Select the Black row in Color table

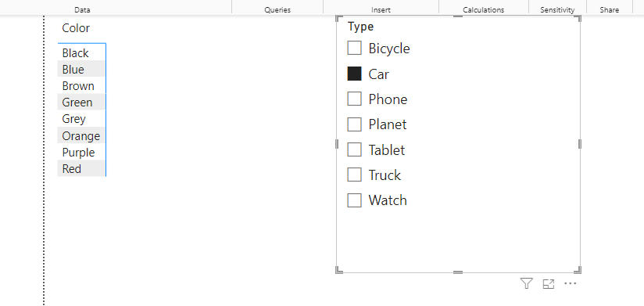[82, 52]
